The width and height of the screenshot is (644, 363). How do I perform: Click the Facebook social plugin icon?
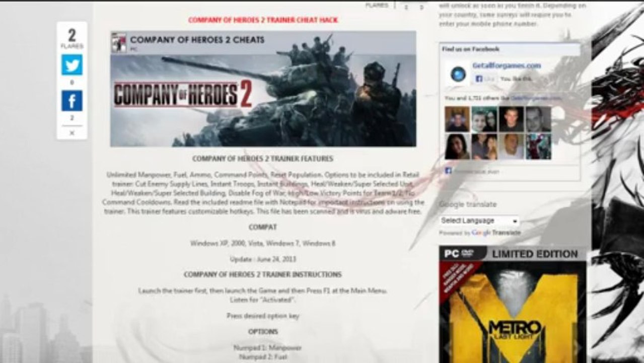click(x=448, y=171)
